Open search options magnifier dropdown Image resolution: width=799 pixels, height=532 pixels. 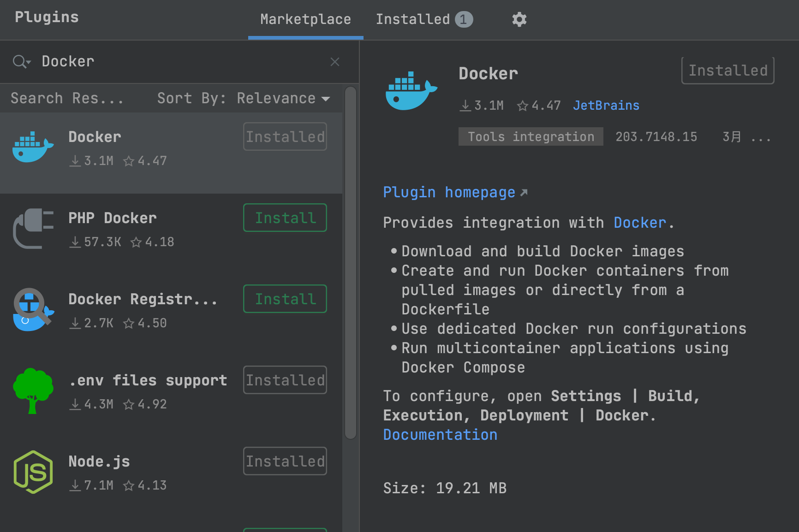21,62
